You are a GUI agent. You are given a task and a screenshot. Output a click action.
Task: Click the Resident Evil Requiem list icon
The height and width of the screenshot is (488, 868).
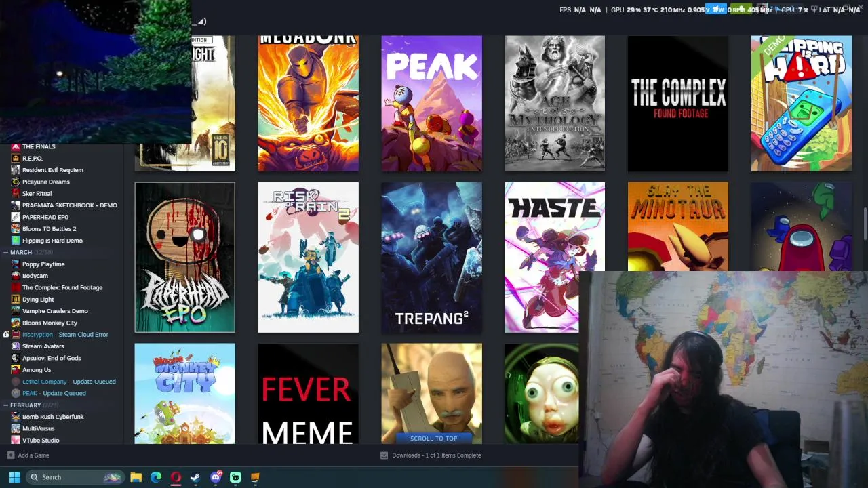(16, 170)
